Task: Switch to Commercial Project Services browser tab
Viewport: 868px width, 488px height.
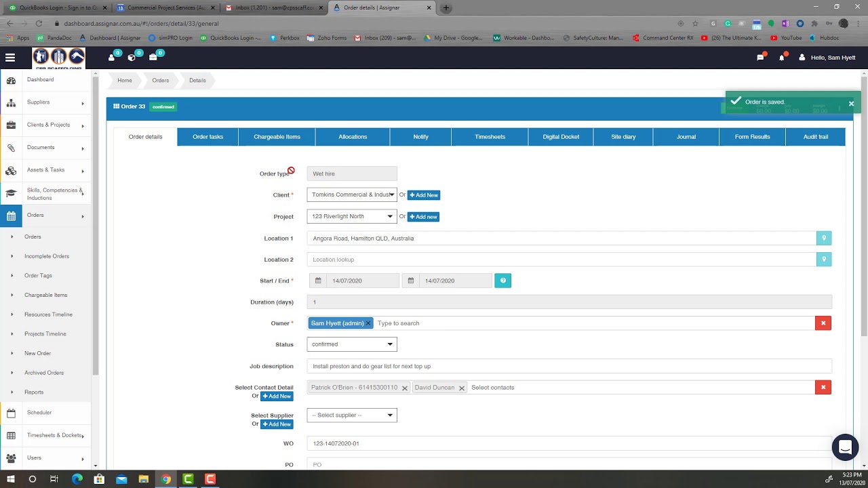Action: tap(166, 7)
